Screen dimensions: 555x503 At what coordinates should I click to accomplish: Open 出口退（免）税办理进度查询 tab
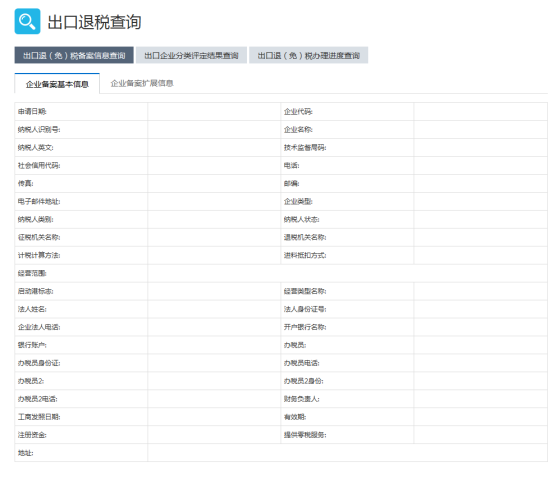click(x=308, y=55)
